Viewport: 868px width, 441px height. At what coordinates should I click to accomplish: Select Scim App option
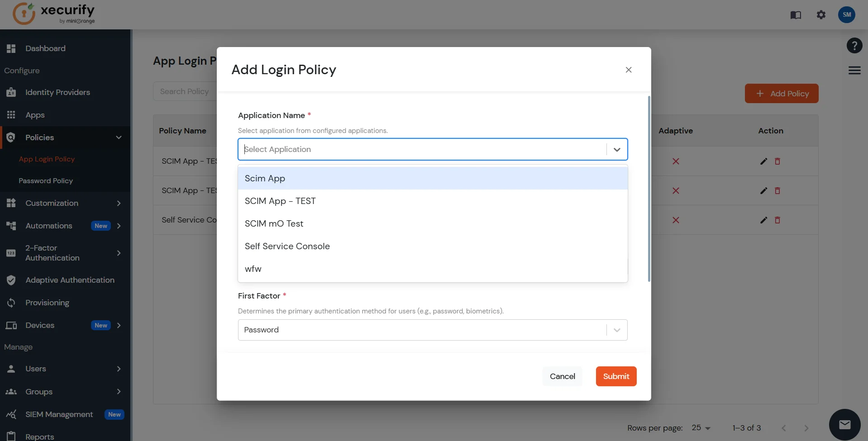click(433, 178)
